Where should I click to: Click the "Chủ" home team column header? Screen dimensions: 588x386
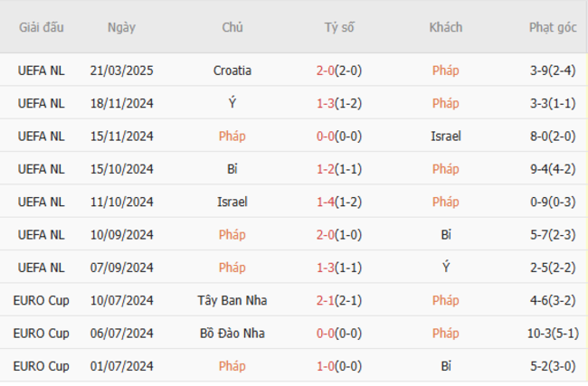pos(232,27)
